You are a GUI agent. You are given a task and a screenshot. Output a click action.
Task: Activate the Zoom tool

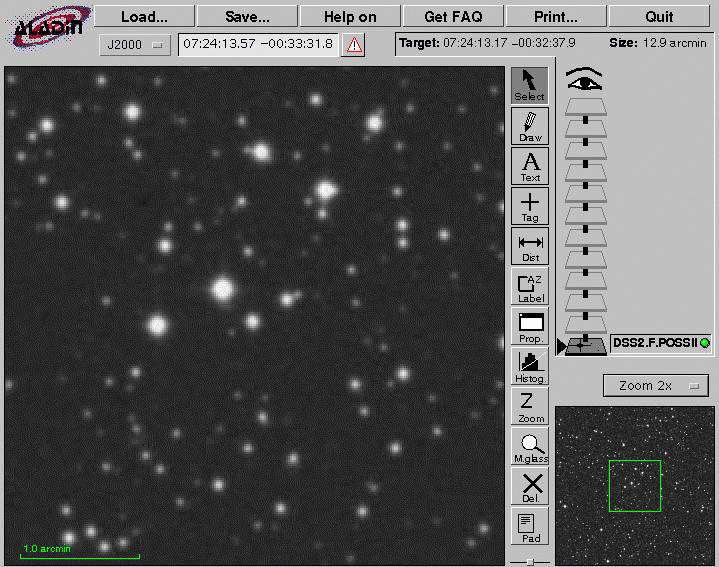click(x=530, y=406)
